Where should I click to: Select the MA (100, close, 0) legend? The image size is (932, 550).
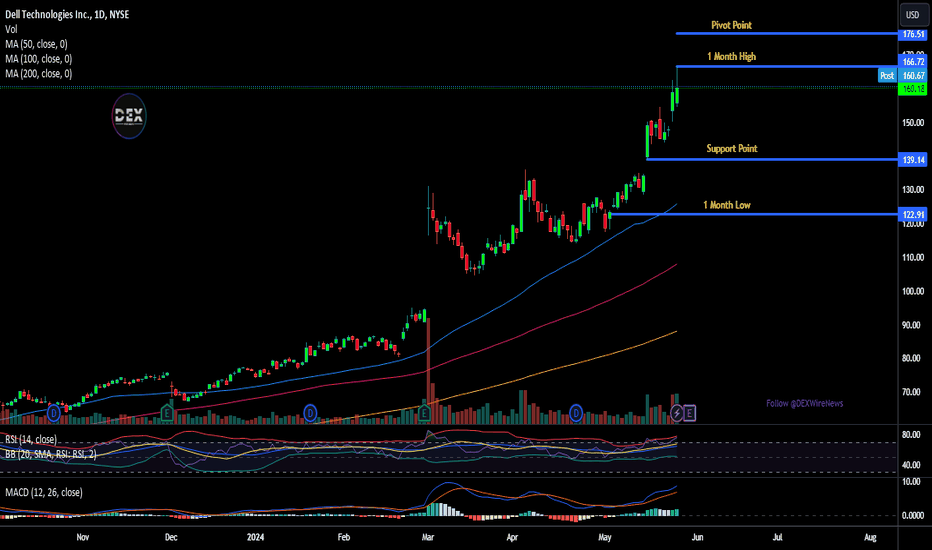[39, 59]
